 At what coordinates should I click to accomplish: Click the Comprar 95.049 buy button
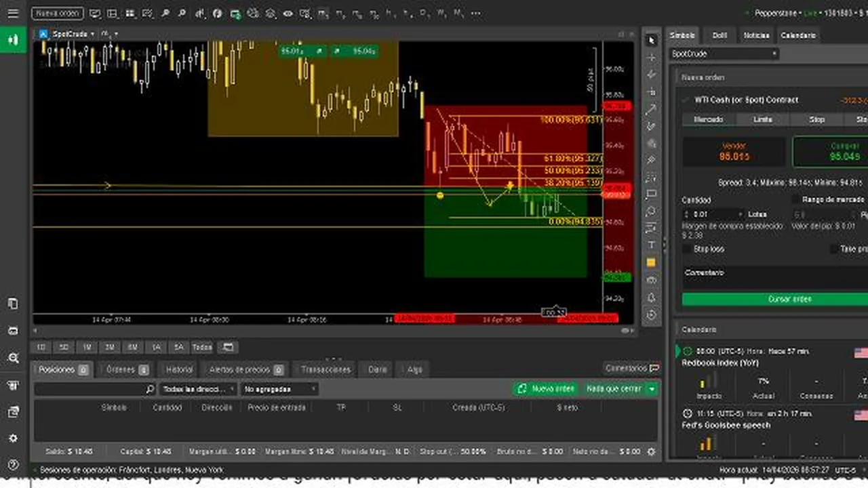click(x=831, y=152)
